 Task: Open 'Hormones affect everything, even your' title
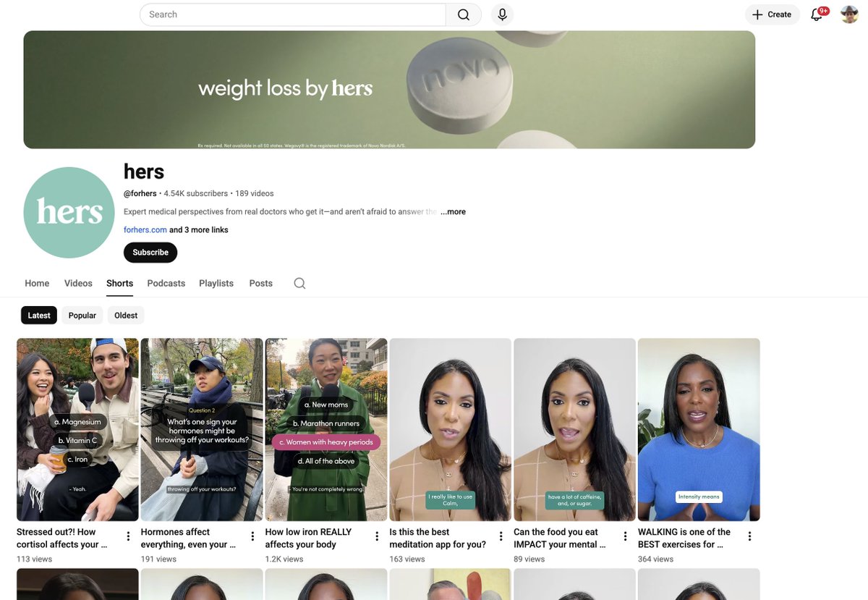coord(189,538)
